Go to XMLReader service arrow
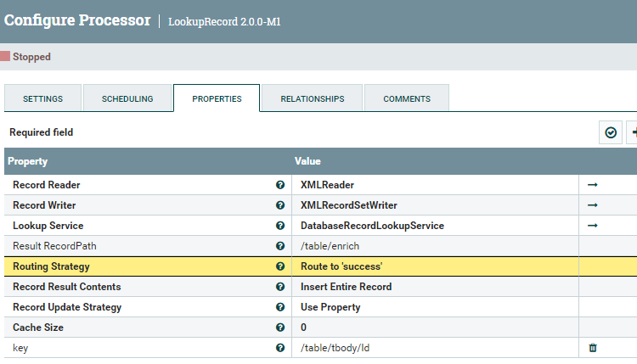Image resolution: width=637 pixels, height=364 pixels. tap(593, 184)
